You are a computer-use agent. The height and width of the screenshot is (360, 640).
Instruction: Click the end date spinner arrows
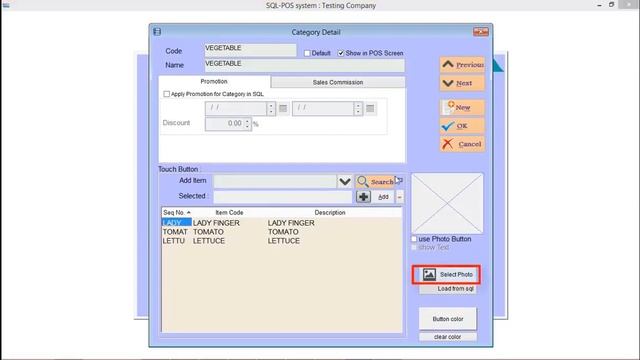click(x=358, y=109)
